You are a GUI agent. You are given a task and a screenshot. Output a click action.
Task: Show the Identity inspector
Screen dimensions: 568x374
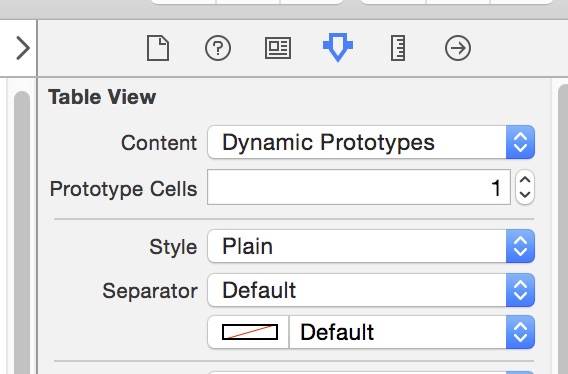click(278, 48)
